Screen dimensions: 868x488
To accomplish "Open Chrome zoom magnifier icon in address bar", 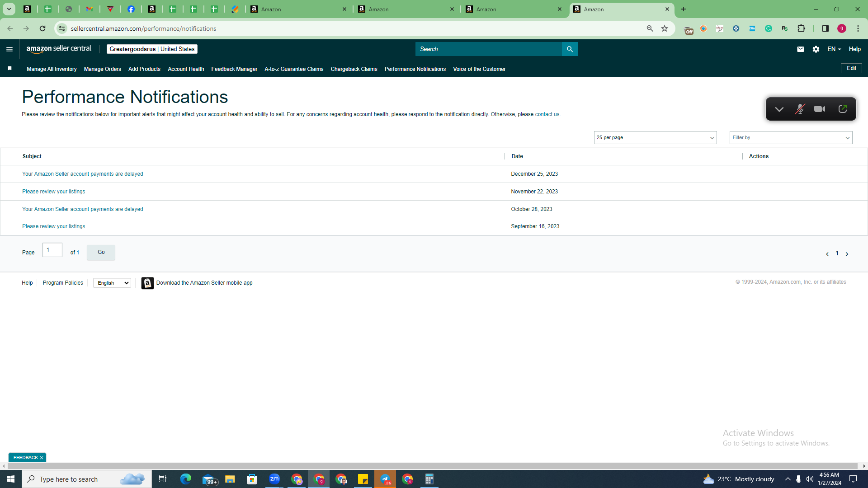I will [x=650, y=28].
